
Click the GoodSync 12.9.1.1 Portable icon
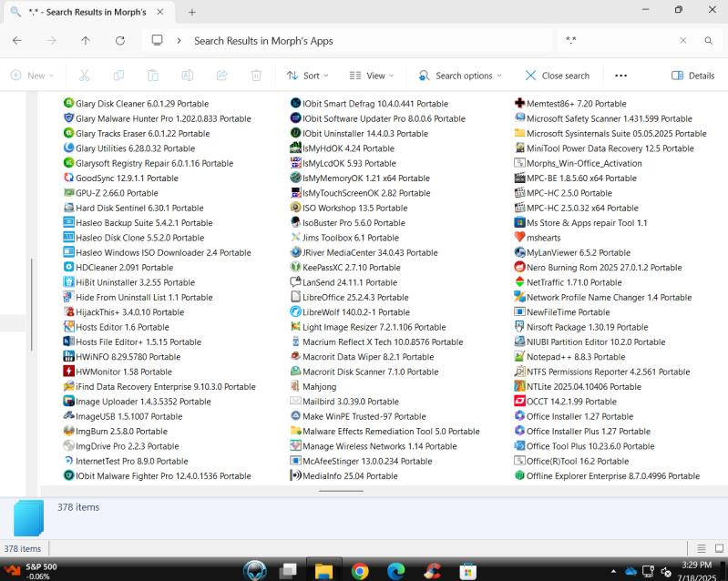[x=68, y=178]
